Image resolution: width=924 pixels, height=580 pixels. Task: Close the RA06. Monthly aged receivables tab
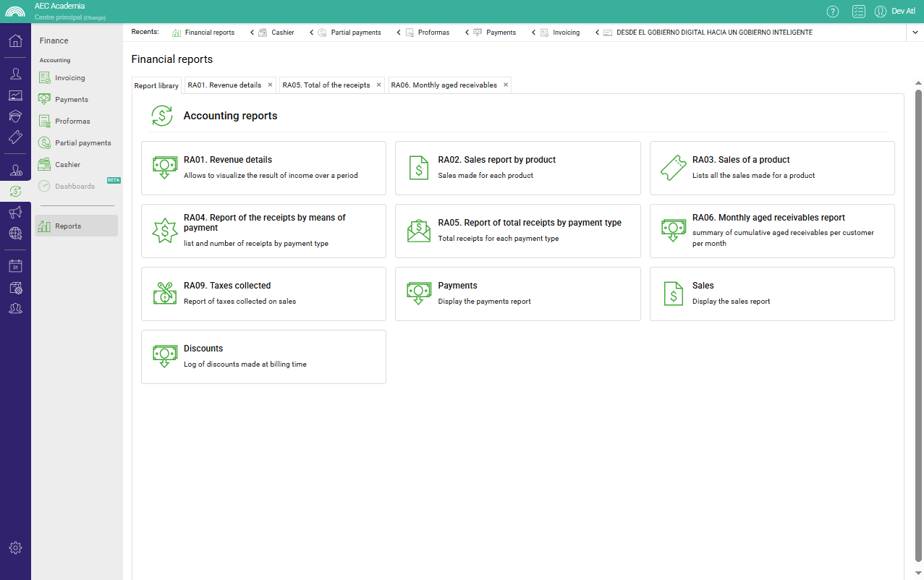[506, 85]
